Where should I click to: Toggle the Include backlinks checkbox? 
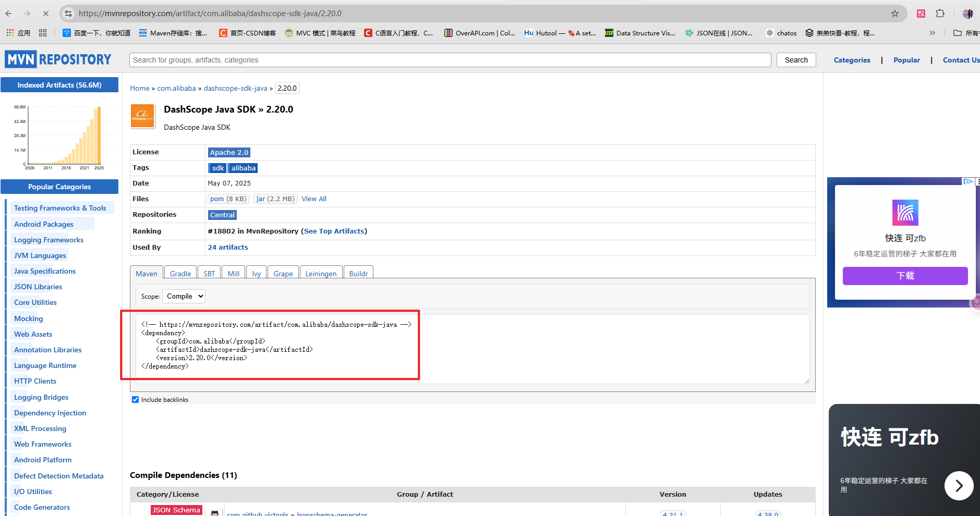(136, 400)
